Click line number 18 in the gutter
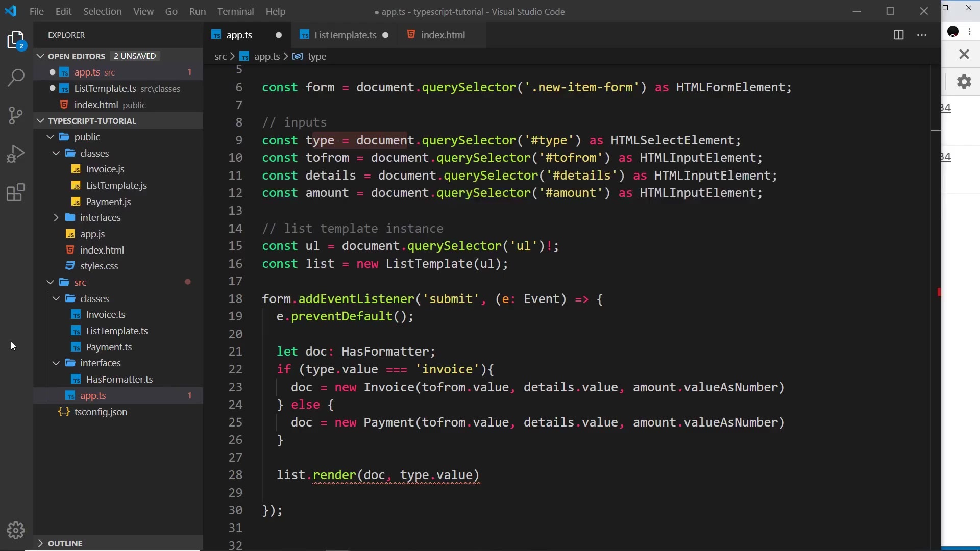The image size is (980, 551). pos(235,299)
